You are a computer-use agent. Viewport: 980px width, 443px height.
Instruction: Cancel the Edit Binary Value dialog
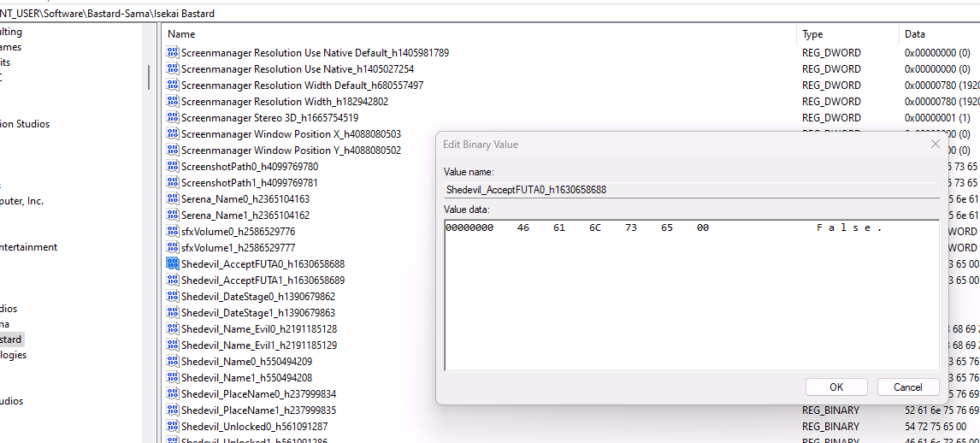[907, 387]
